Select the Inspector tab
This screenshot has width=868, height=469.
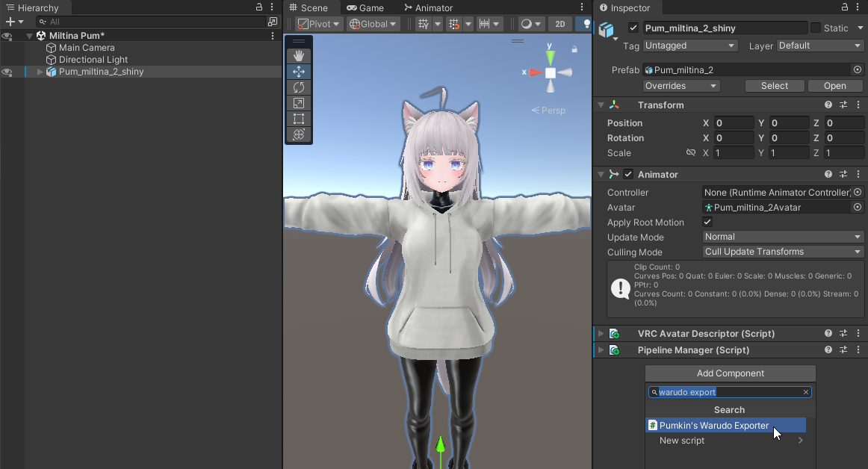point(624,7)
